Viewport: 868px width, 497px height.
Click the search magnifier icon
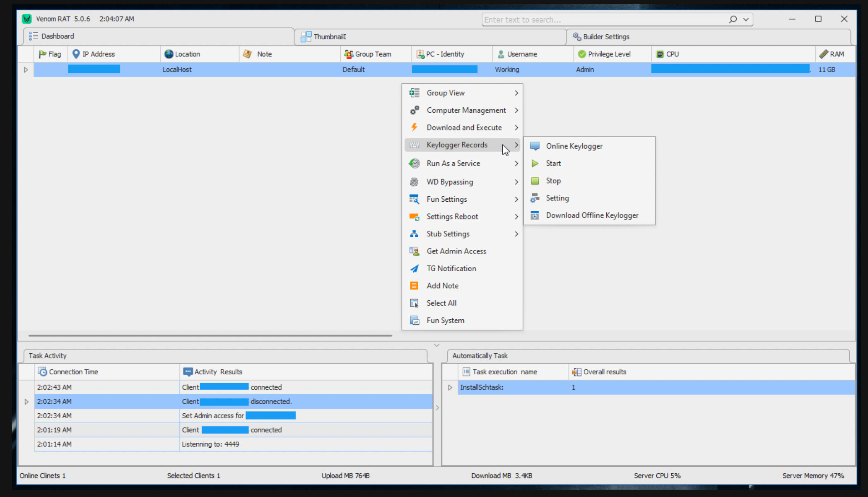coord(733,19)
